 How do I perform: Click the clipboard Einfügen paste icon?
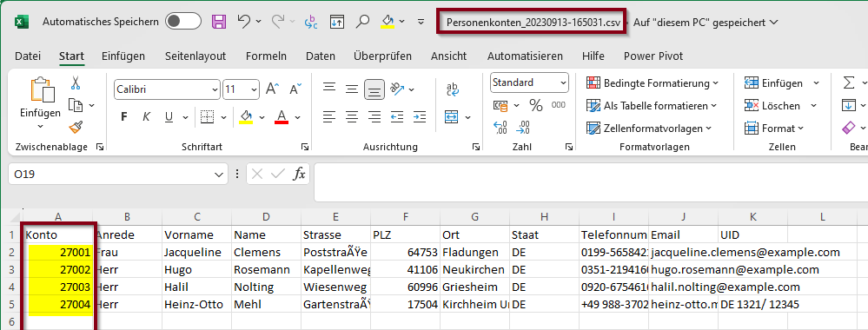pyautogui.click(x=42, y=89)
